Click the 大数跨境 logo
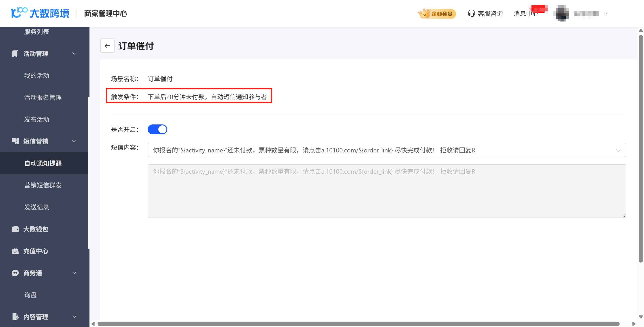644x327 pixels. (40, 13)
